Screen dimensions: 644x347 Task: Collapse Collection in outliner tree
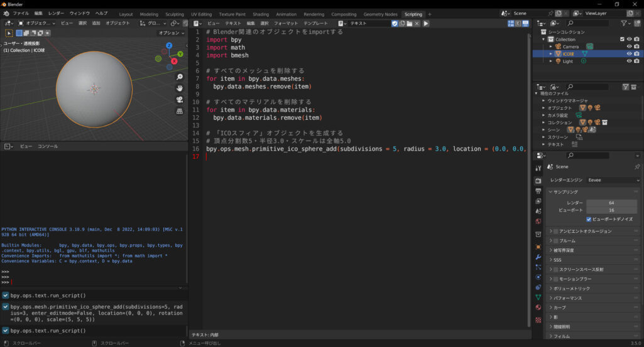click(543, 40)
